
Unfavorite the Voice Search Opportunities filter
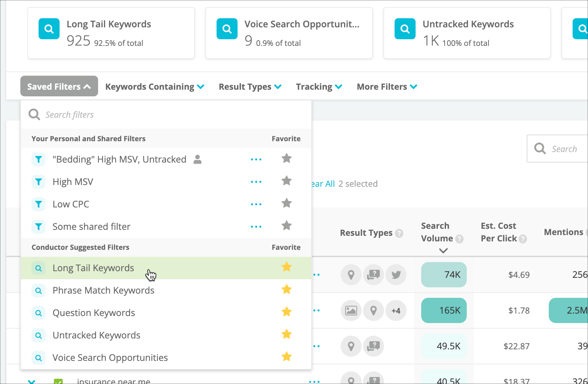287,357
